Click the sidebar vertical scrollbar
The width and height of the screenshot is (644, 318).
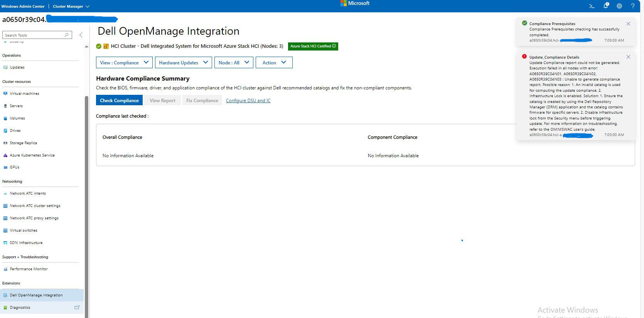(86, 193)
